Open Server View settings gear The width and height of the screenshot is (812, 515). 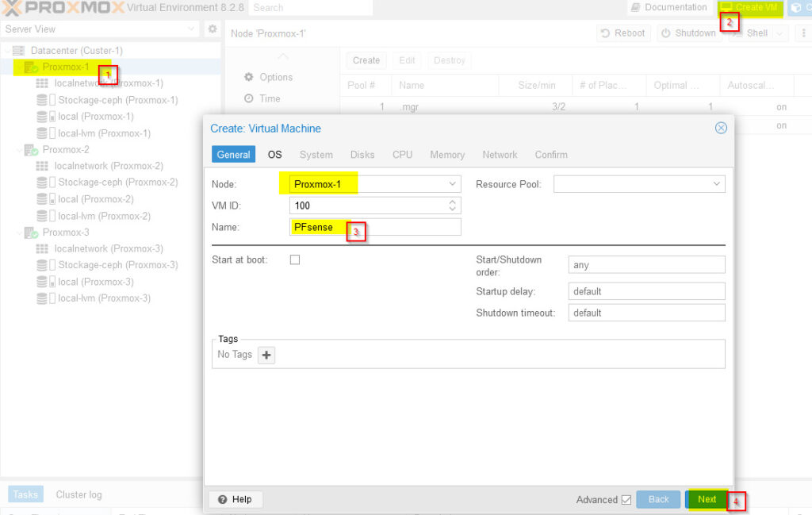click(x=213, y=29)
